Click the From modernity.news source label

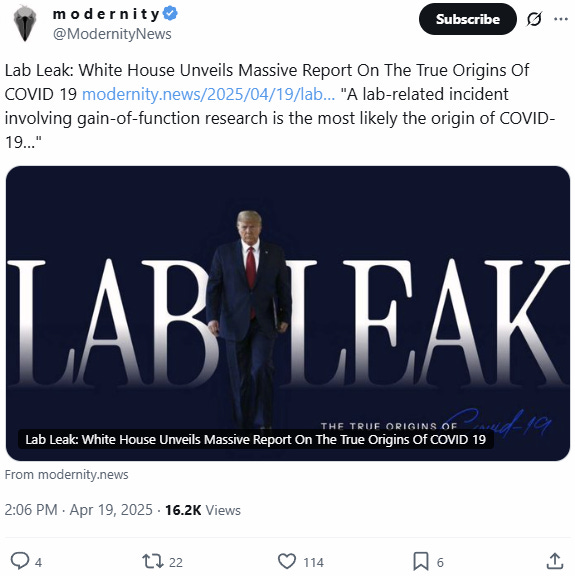click(x=67, y=475)
